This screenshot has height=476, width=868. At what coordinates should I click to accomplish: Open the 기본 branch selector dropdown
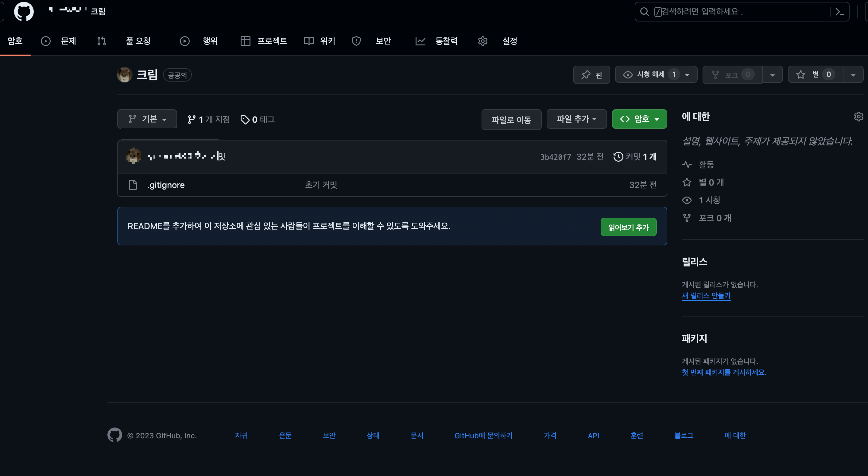[147, 119]
